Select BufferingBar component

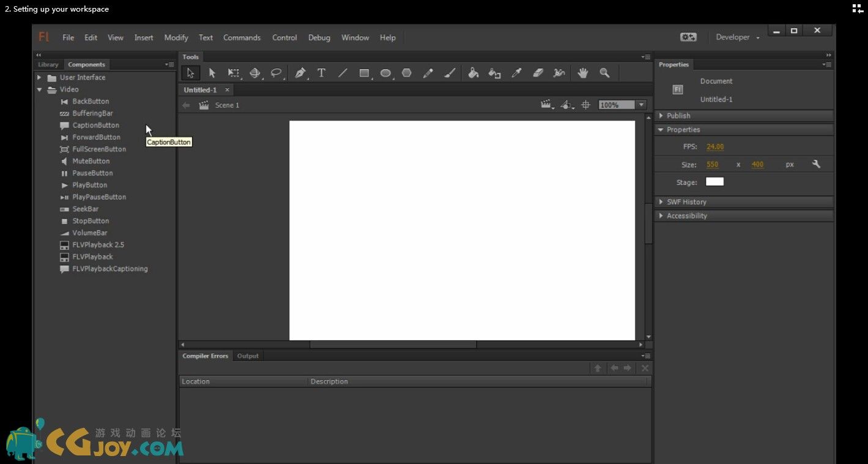pos(92,113)
